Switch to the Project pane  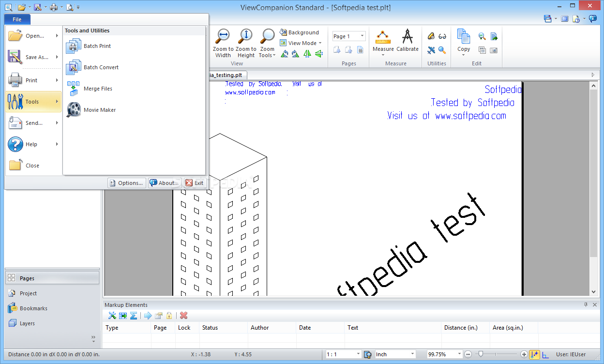tap(52, 293)
